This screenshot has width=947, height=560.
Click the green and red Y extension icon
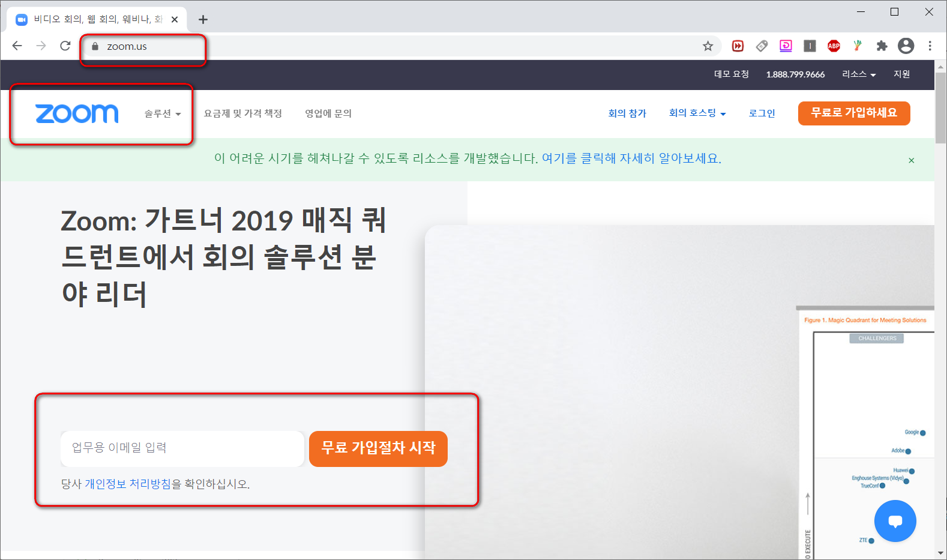[x=858, y=46]
